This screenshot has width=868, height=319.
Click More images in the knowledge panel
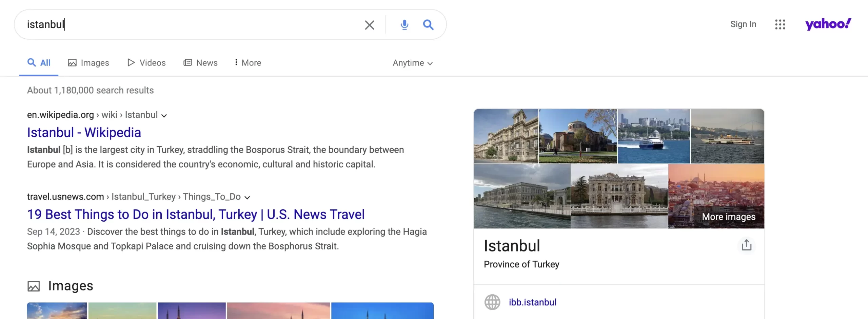point(729,217)
